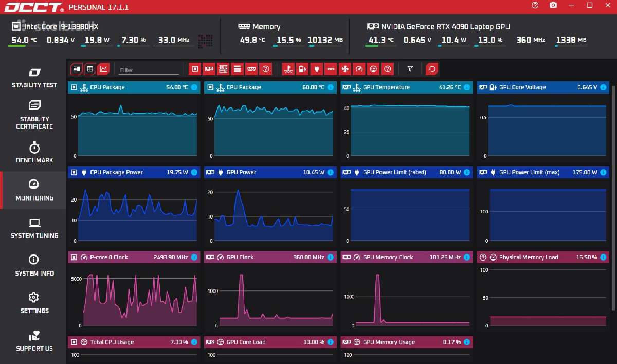Open the Stability Test section
This screenshot has width=617, height=364.
(34, 78)
